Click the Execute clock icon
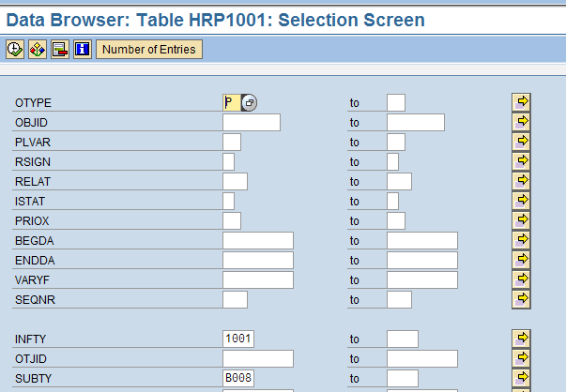566x392 pixels. [14, 49]
